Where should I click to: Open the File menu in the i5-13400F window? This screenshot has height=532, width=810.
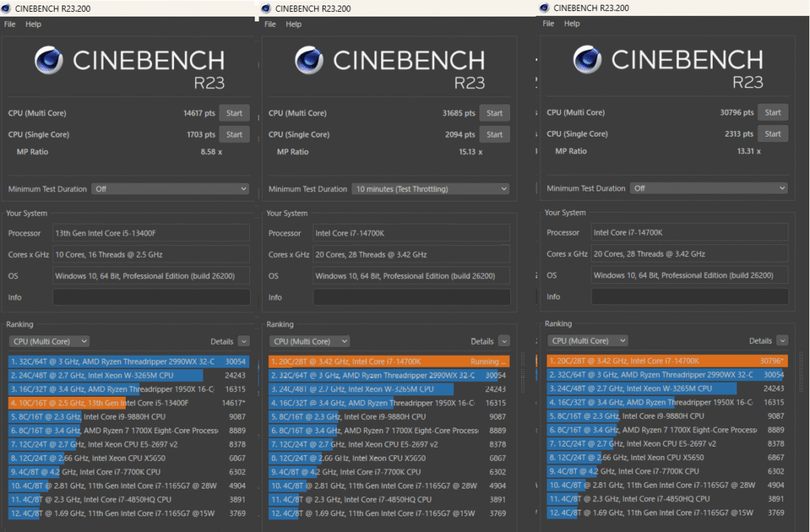pos(9,24)
